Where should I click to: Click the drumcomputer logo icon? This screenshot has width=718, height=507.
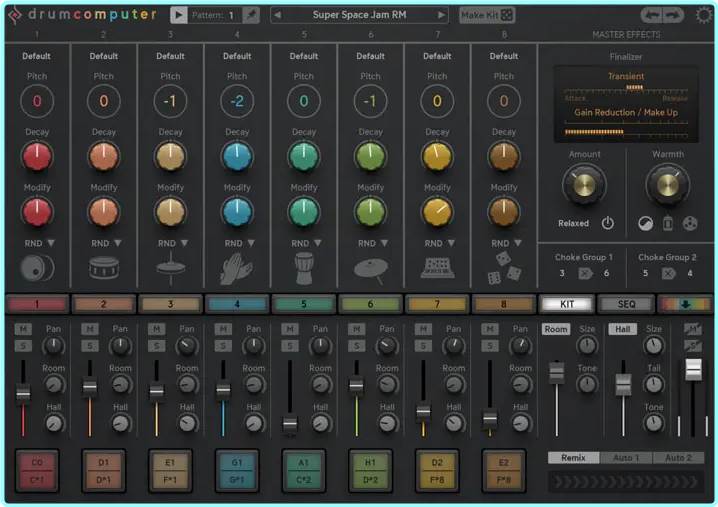(15, 16)
